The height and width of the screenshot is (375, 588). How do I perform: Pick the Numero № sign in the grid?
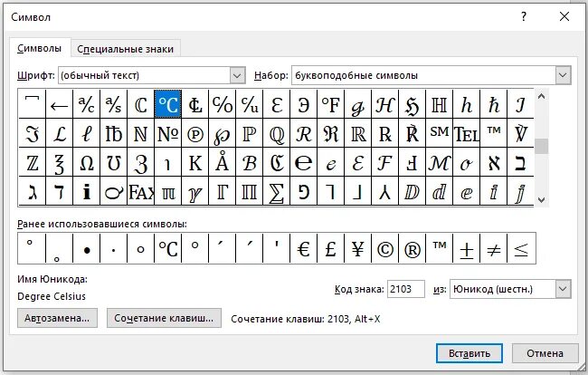point(167,133)
